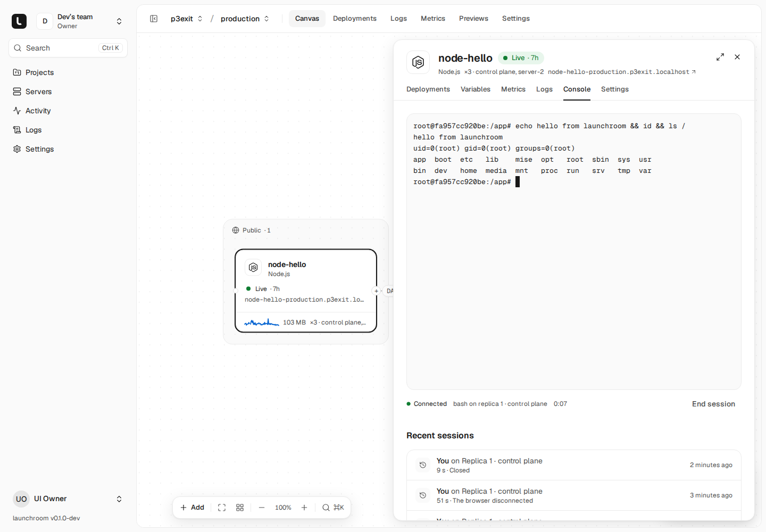Click the history icon of 2 minutes ago session

coord(423,465)
